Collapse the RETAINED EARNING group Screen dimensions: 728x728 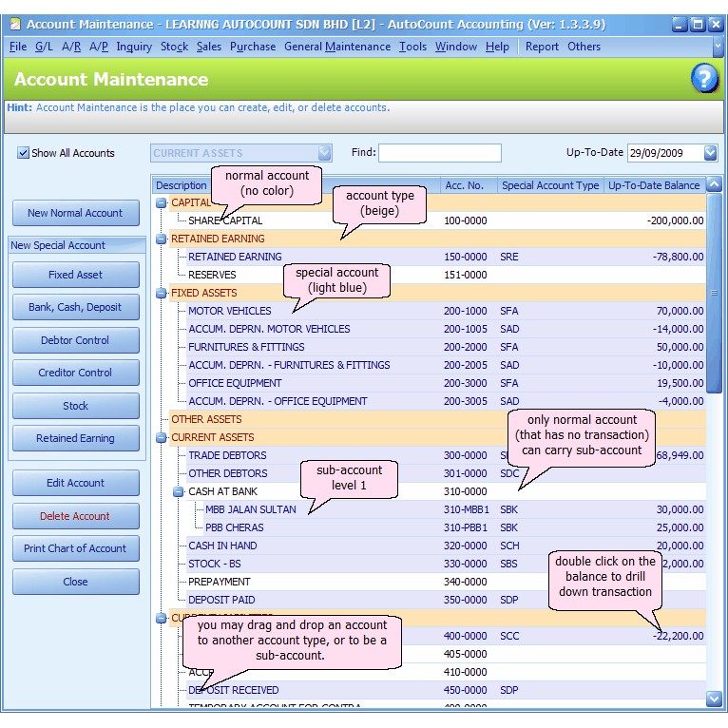coord(161,239)
